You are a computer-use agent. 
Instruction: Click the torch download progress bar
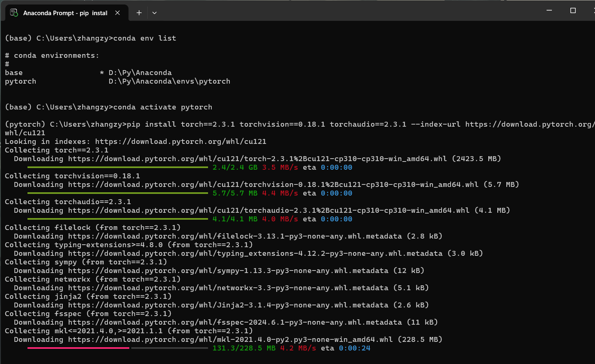(x=118, y=167)
